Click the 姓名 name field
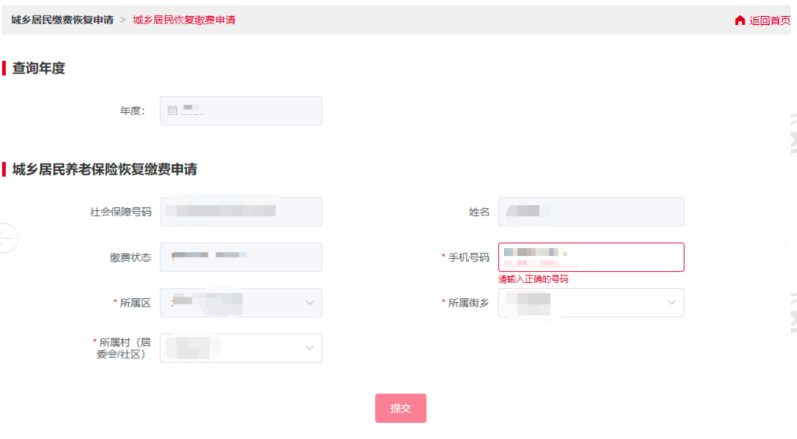This screenshot has width=797, height=439. pos(590,212)
